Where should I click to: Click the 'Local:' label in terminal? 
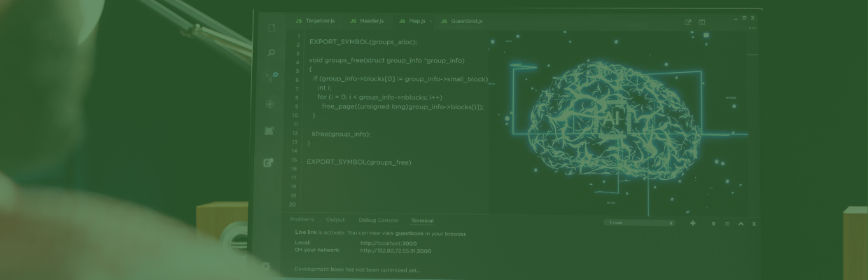point(302,243)
